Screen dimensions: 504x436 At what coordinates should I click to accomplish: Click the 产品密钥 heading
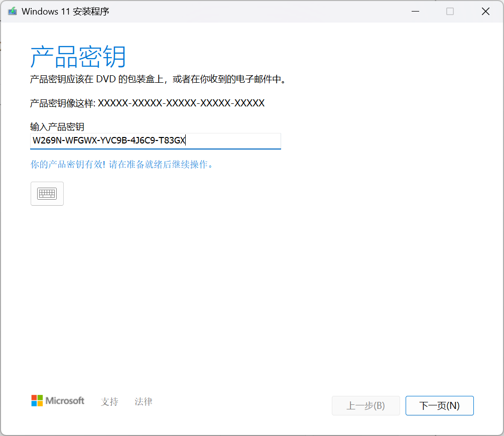tap(78, 57)
